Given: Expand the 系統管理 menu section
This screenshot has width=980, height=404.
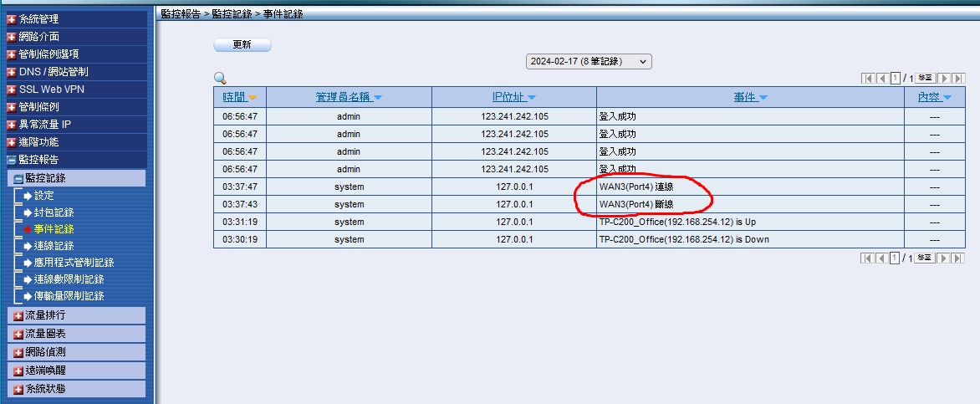Looking at the screenshot, I should click(x=38, y=18).
